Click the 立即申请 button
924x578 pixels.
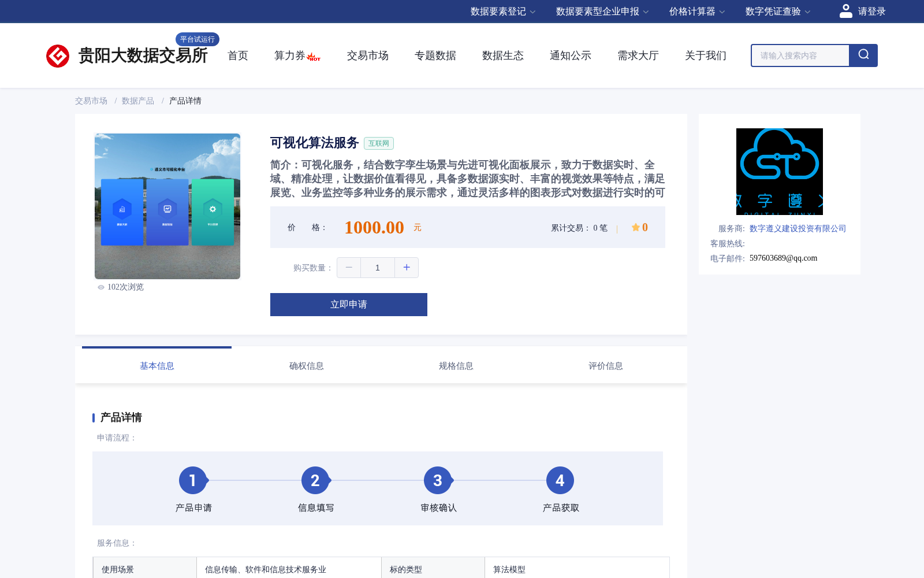[349, 305]
